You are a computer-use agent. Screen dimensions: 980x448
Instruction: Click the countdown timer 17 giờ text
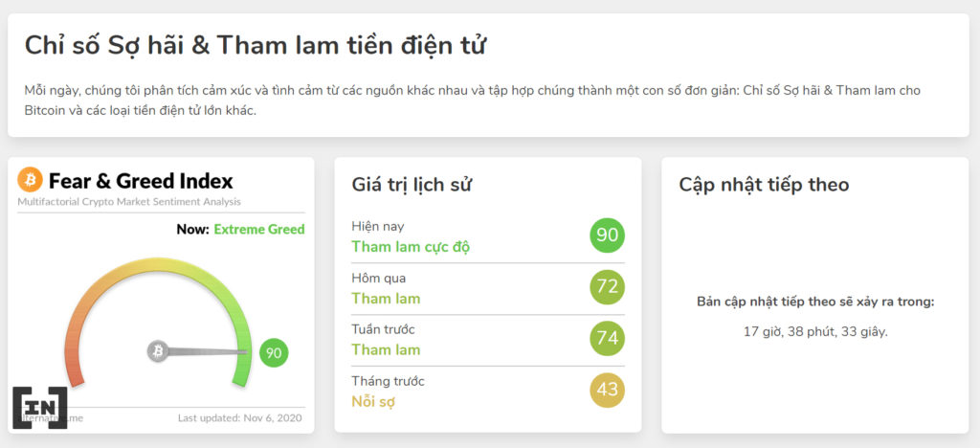(815, 332)
